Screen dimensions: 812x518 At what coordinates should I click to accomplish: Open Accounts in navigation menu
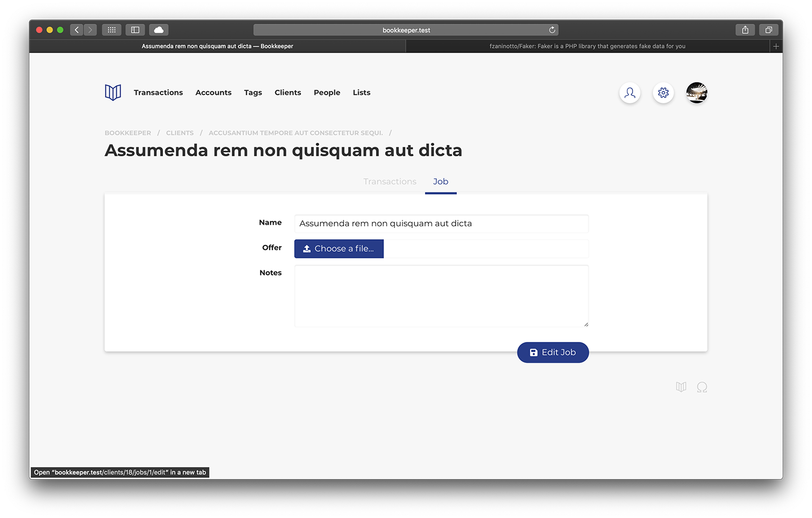[214, 93]
